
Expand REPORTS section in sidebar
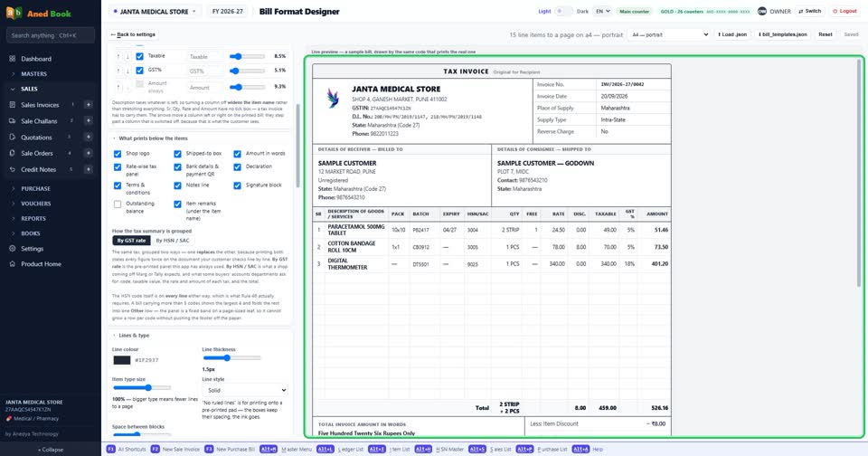33,218
